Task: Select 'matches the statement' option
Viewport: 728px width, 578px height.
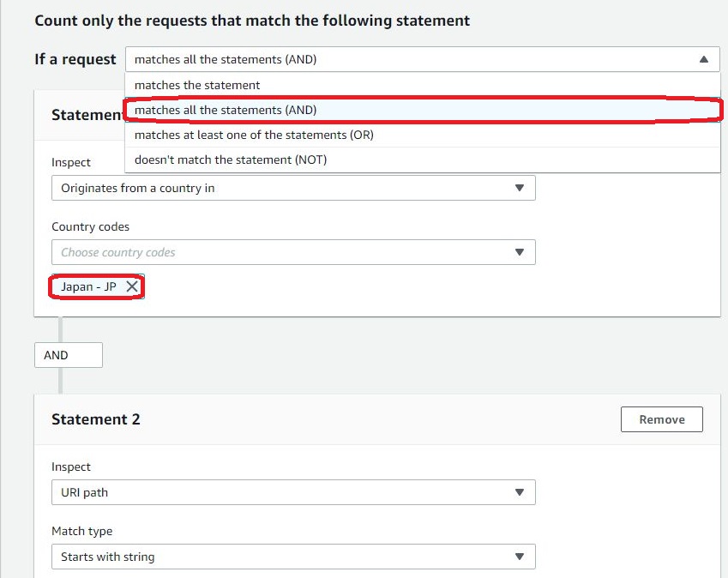Action: pyautogui.click(x=196, y=85)
